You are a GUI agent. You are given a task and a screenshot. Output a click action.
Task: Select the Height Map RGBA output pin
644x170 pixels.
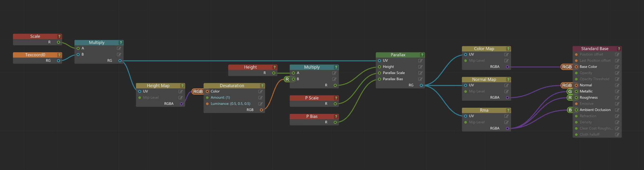[181, 104]
